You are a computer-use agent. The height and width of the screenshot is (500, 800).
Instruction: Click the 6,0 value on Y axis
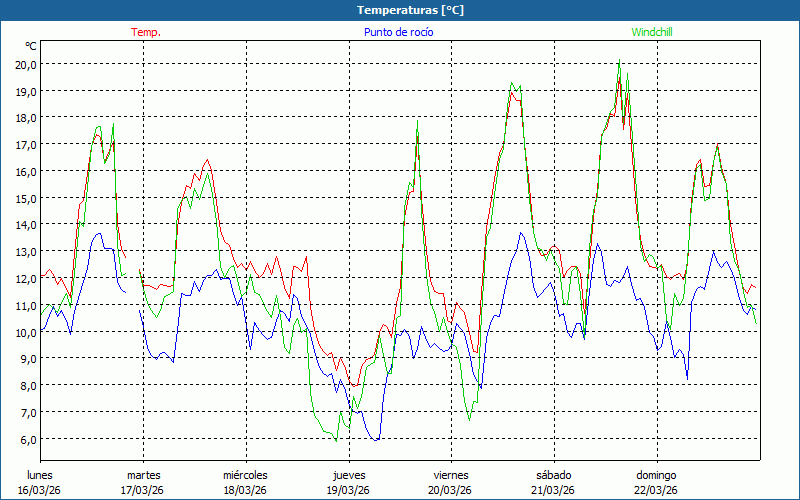28,439
